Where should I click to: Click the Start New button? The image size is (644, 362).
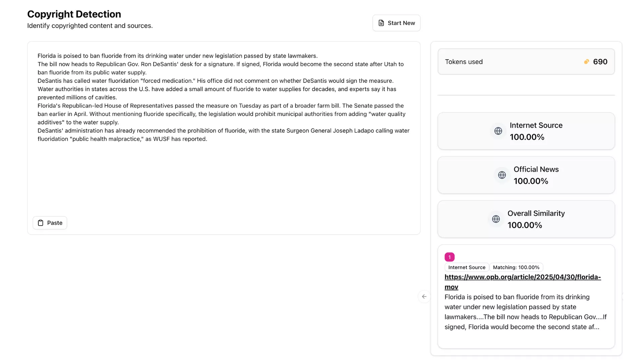pyautogui.click(x=396, y=23)
